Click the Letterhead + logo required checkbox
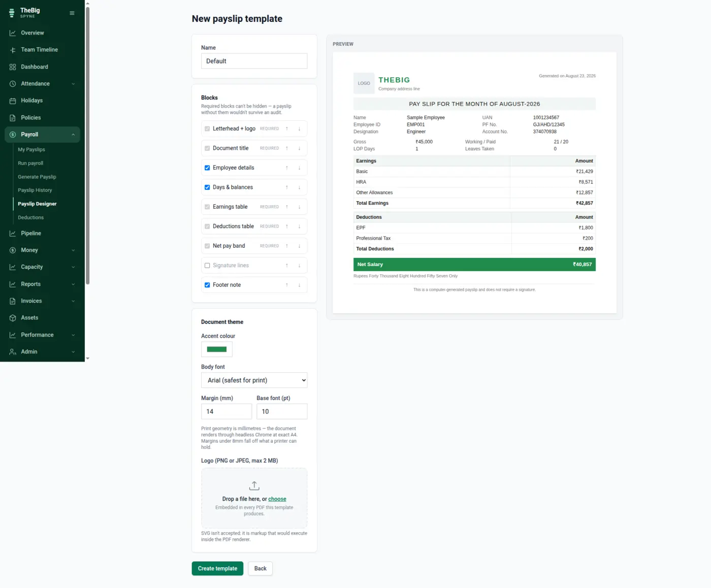Viewport: 711px width, 588px height. point(207,129)
